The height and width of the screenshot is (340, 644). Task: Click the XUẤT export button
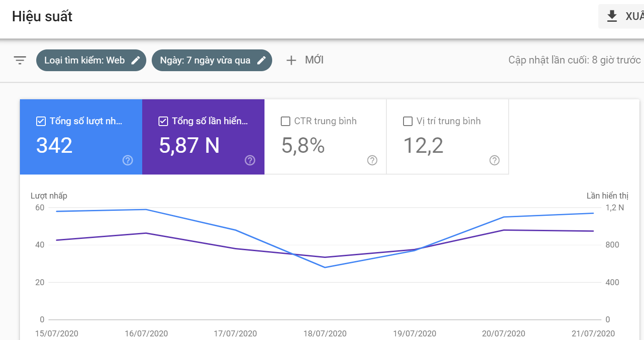(x=621, y=16)
